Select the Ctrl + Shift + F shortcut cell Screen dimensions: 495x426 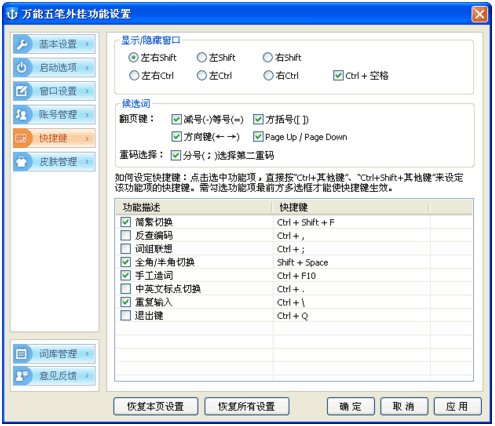(x=351, y=222)
